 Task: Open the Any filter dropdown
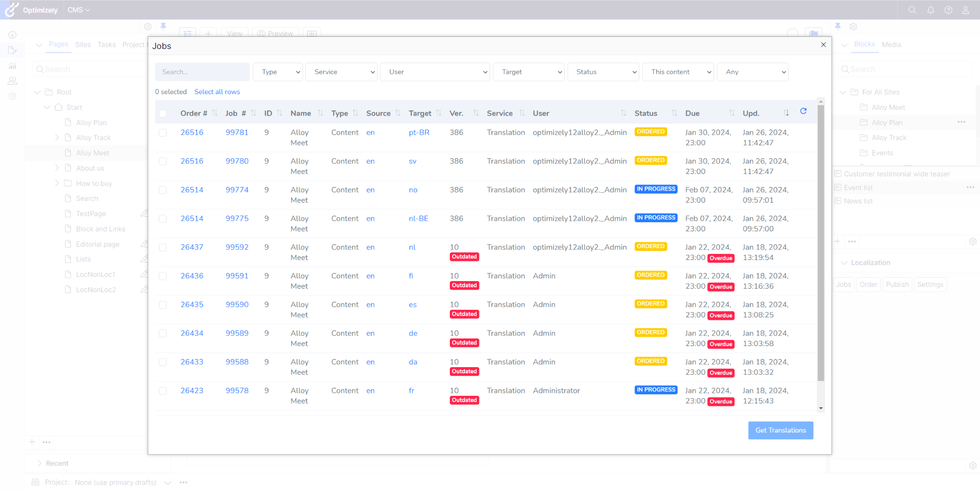(753, 72)
